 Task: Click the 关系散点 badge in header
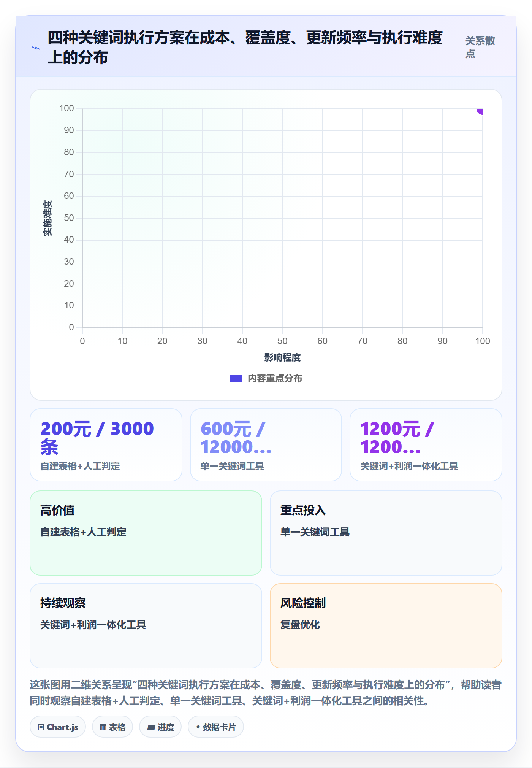[480, 47]
